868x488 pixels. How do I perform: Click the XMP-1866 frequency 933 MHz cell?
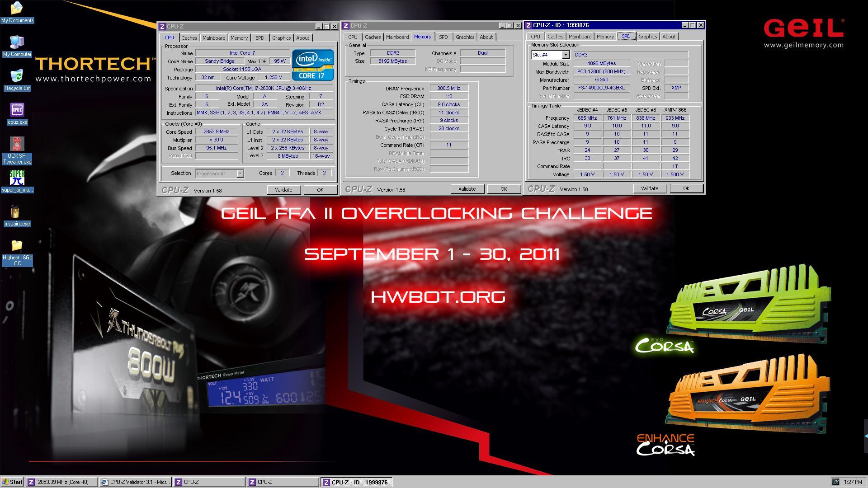pos(675,118)
